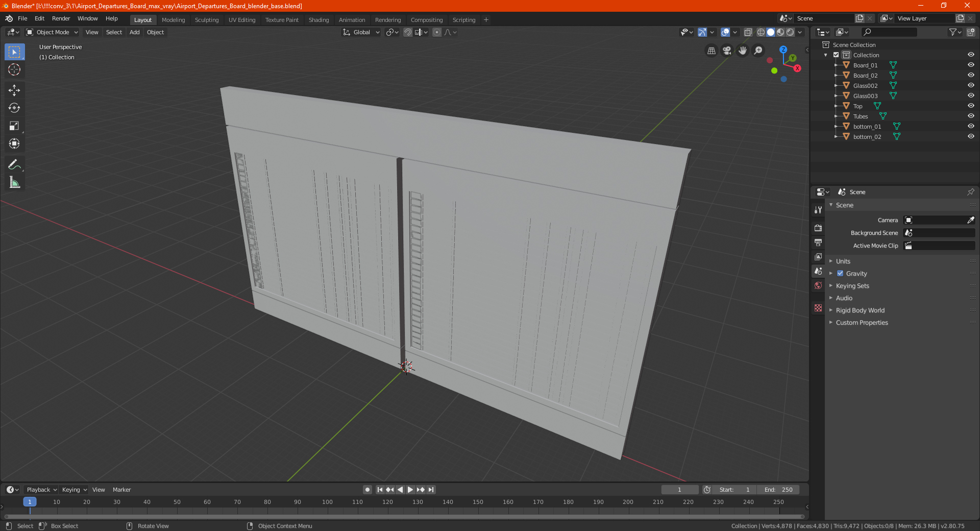Select the Move tool
Viewport: 980px width, 531px height.
click(x=14, y=90)
